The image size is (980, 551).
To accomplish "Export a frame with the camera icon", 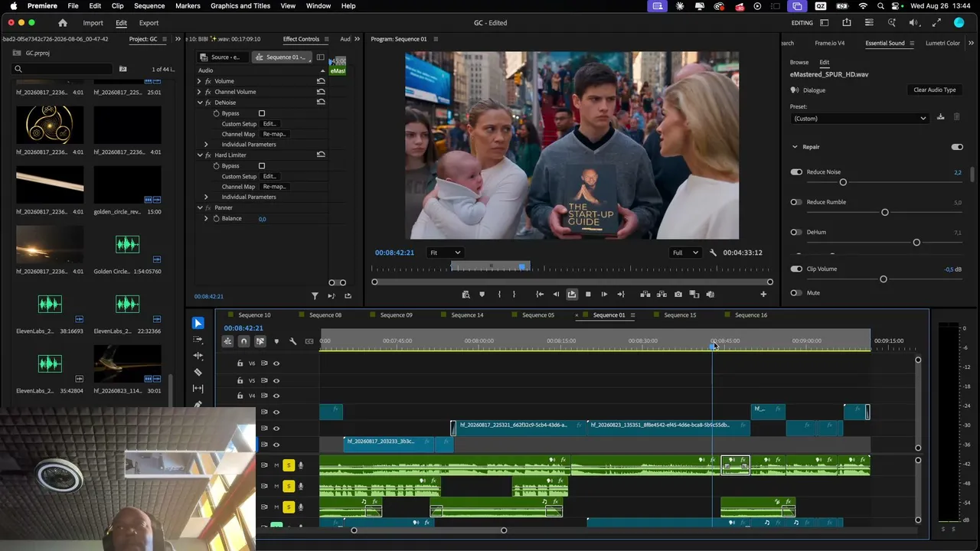I will pos(678,294).
